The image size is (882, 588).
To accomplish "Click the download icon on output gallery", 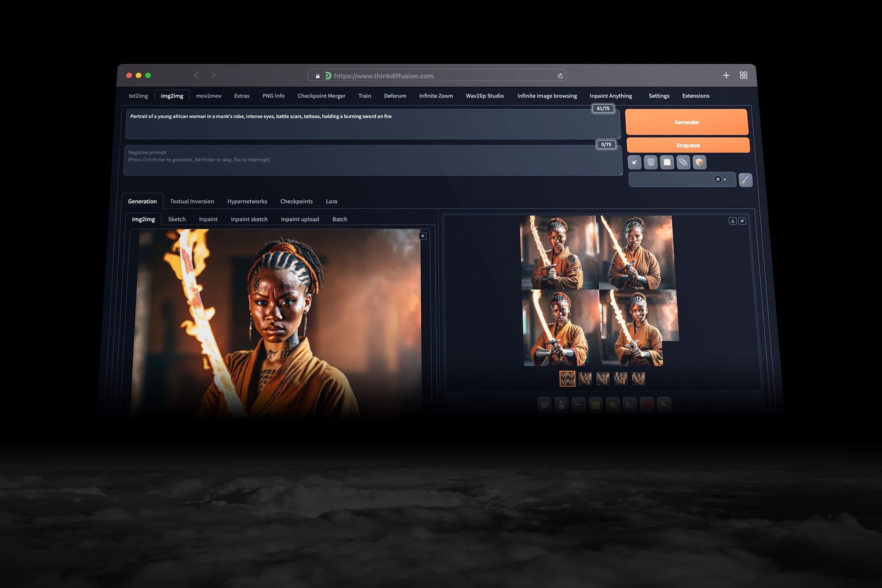I will tap(733, 221).
